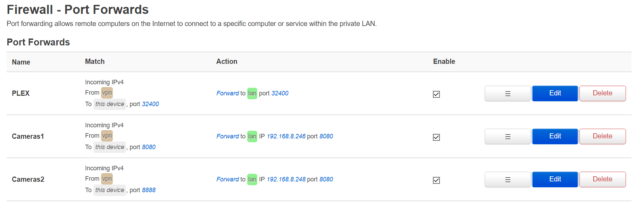The width and height of the screenshot is (644, 205).
Task: Click the vpn zone badge on Cameras1 rule
Action: [x=107, y=136]
